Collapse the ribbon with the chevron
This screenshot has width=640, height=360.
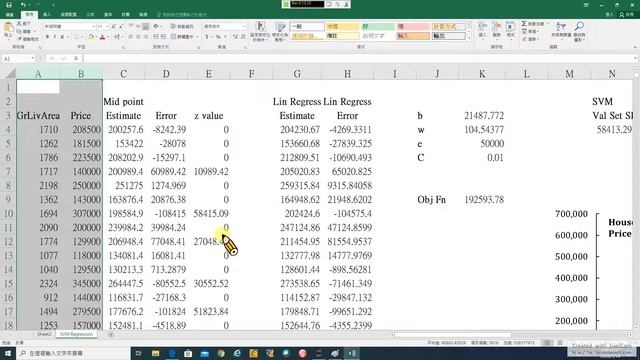[635, 47]
